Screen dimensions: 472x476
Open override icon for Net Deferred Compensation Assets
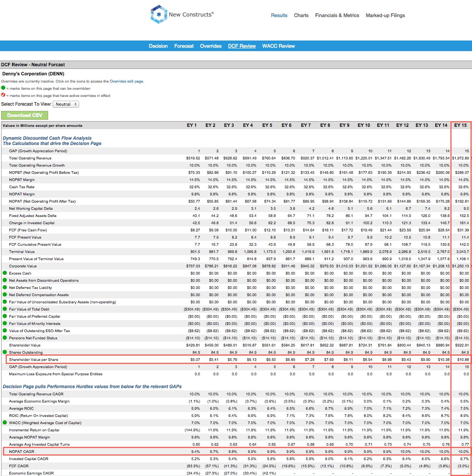(x=5, y=295)
